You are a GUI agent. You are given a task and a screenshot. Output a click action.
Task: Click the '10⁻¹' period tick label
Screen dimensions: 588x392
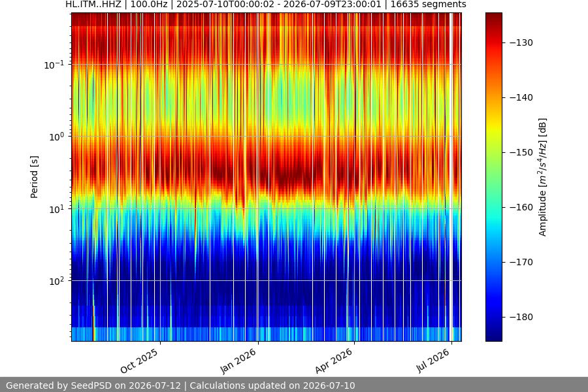(x=54, y=65)
